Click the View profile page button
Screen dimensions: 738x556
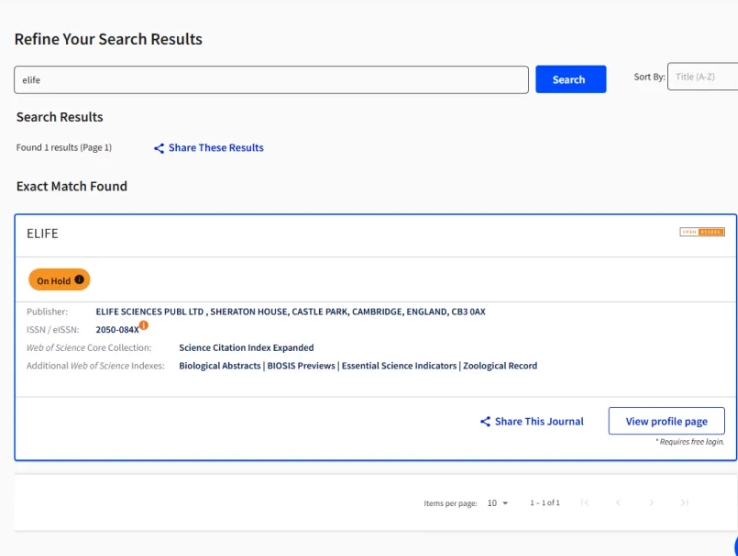(666, 421)
